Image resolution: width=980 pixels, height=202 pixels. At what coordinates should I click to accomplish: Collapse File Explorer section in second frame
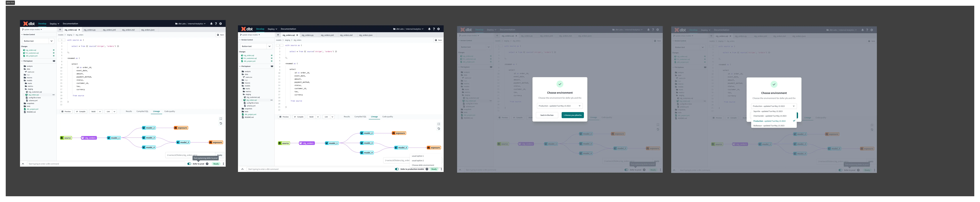(240, 66)
